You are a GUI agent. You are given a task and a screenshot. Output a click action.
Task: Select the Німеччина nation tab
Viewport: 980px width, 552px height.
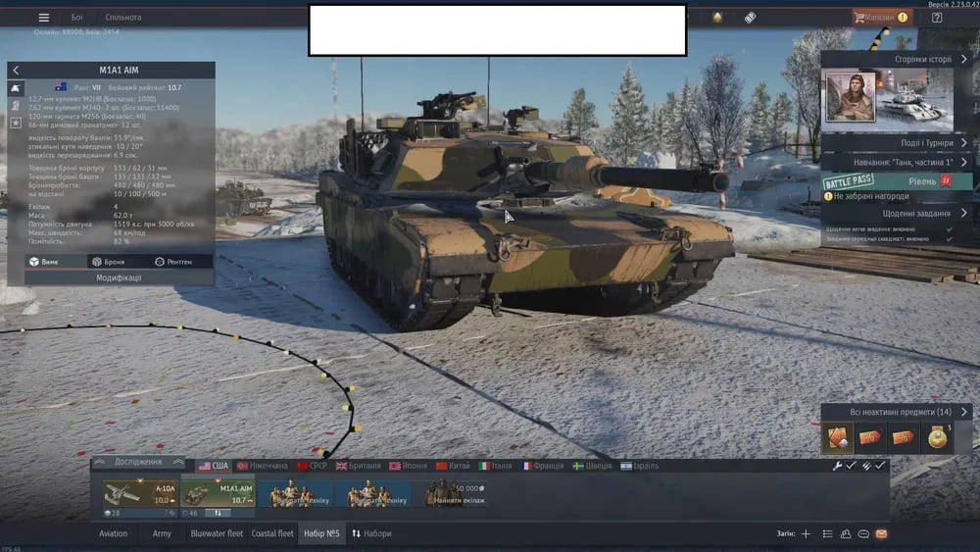262,466
